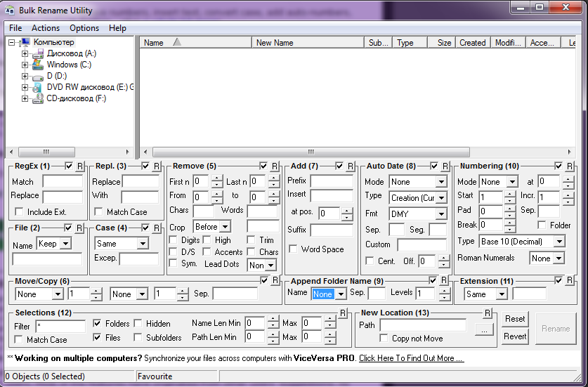Reset Remove (5) section with R button
The width and height of the screenshot is (588, 387).
click(x=275, y=166)
